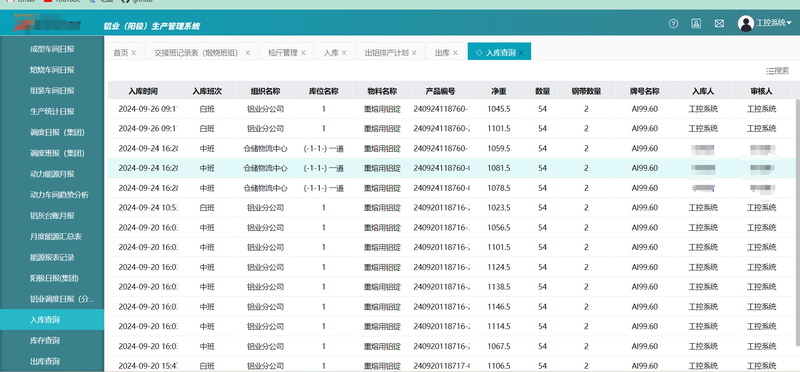Viewport: 800px width, 372px height.
Task: Refresh circle icon on 入库查询 tab
Action: [x=479, y=53]
